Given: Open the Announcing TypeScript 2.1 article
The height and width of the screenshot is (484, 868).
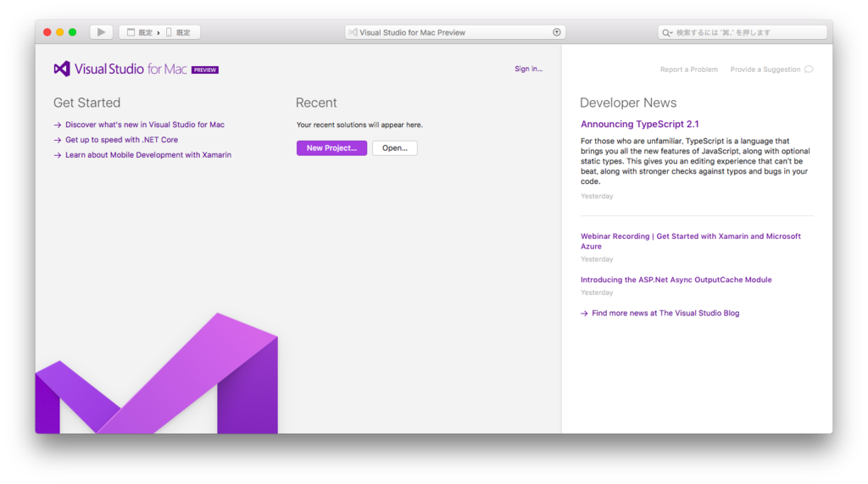Looking at the screenshot, I should [x=639, y=124].
